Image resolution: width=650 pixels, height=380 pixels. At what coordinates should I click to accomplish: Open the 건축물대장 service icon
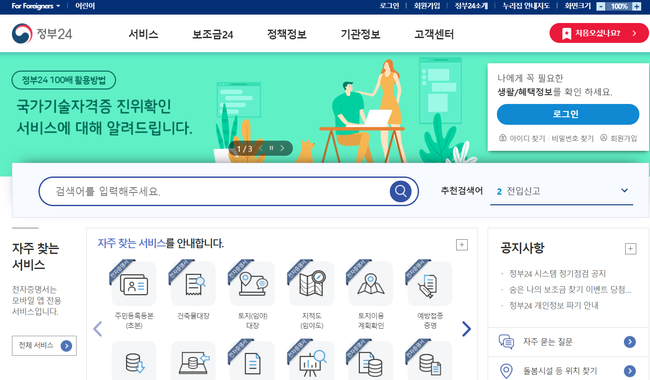tap(193, 284)
